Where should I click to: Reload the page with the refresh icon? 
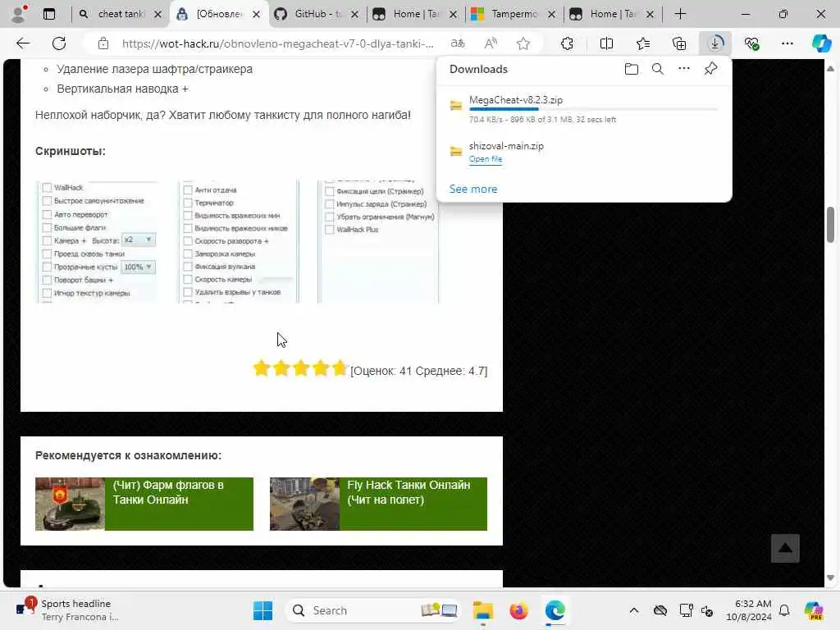tap(59, 43)
